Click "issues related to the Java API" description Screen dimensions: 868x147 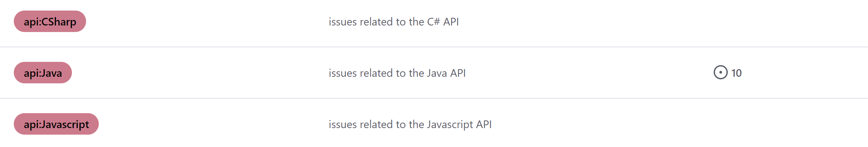click(397, 73)
